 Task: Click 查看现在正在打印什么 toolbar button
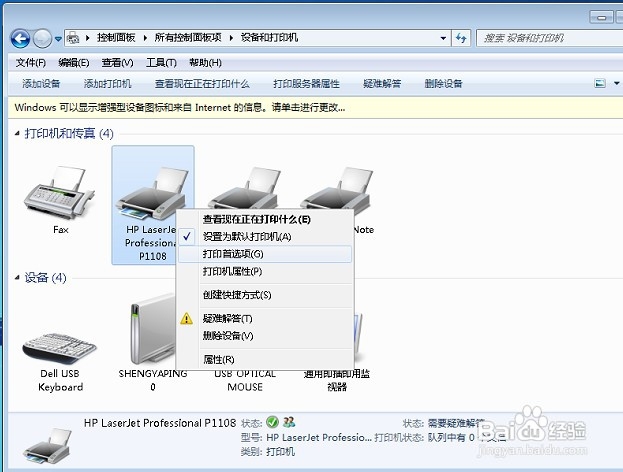pyautogui.click(x=202, y=84)
